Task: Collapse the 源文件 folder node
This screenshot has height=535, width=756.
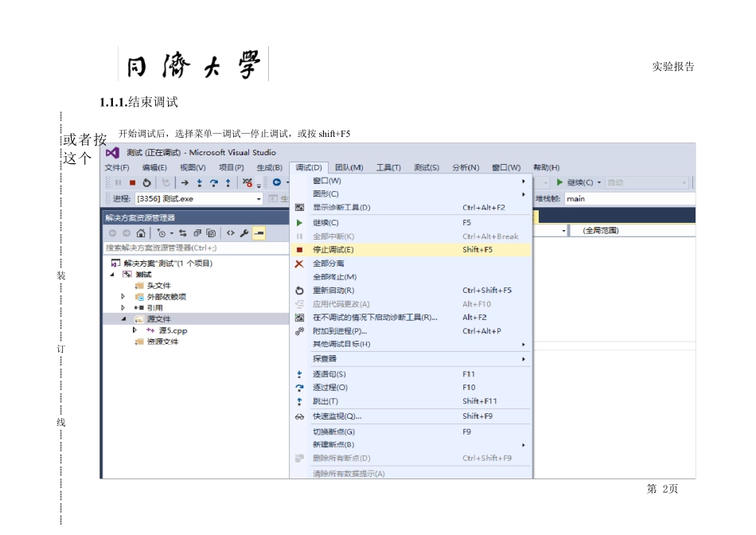Action: (123, 319)
